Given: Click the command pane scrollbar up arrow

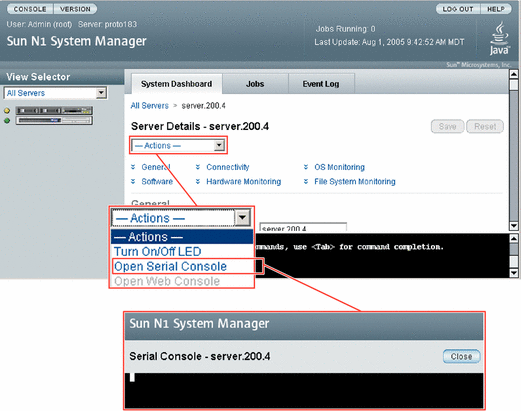Looking at the screenshot, I should click(x=514, y=238).
